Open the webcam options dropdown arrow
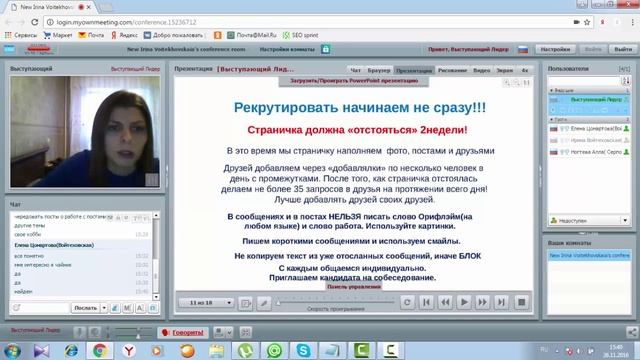This screenshot has width=640, height=360. coord(229,332)
